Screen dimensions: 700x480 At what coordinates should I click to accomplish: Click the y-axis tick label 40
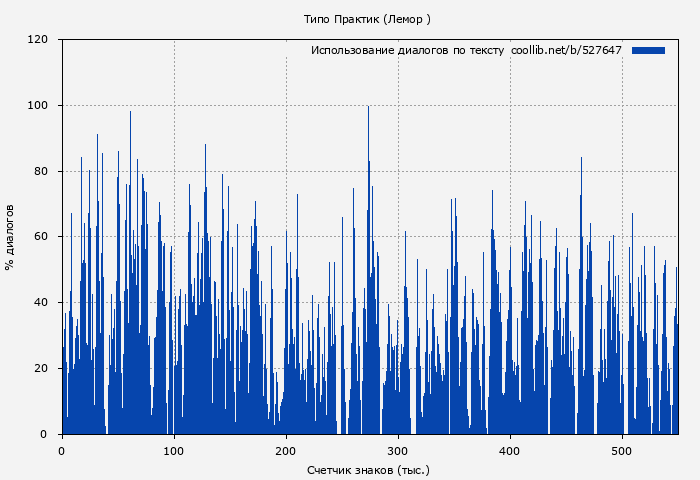41,303
